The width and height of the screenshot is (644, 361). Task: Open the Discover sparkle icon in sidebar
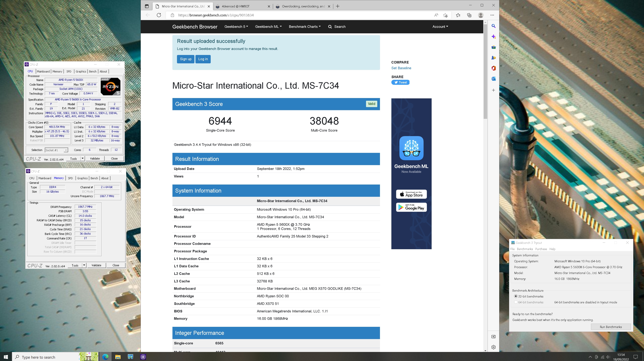494,37
